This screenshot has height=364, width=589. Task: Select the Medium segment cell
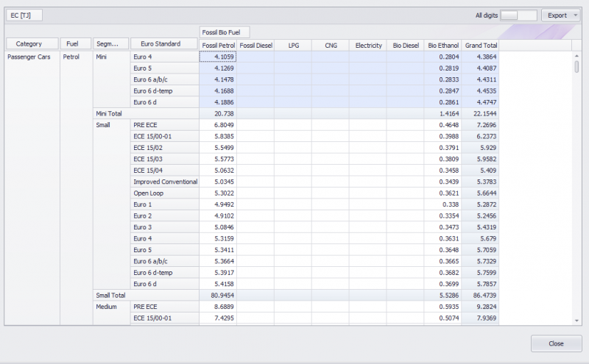coord(112,313)
